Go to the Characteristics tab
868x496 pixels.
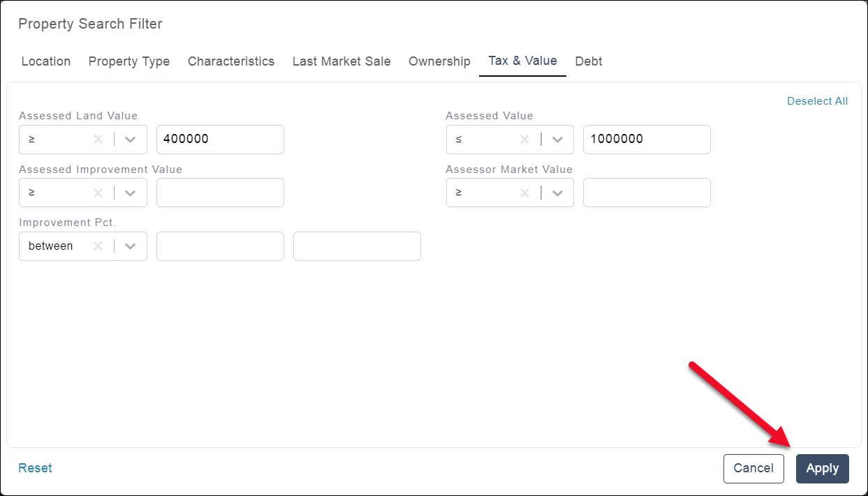tap(231, 61)
